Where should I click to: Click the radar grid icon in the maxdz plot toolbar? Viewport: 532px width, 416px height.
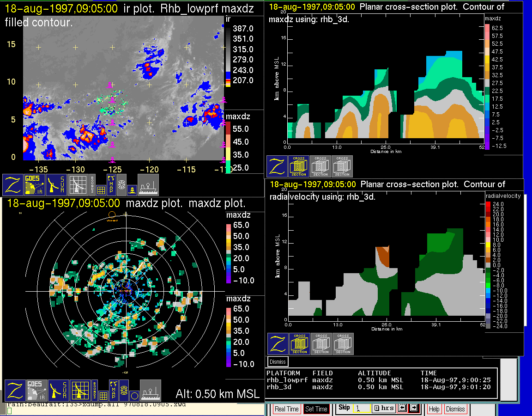(x=79, y=390)
